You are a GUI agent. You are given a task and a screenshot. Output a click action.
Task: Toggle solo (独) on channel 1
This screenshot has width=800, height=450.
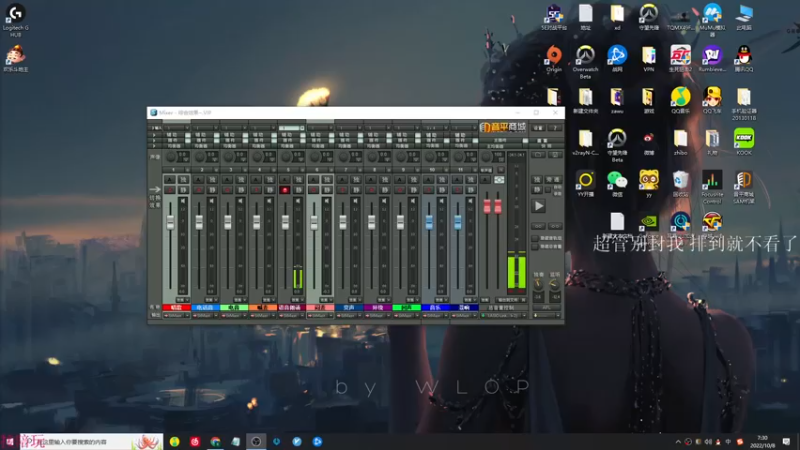point(183,180)
